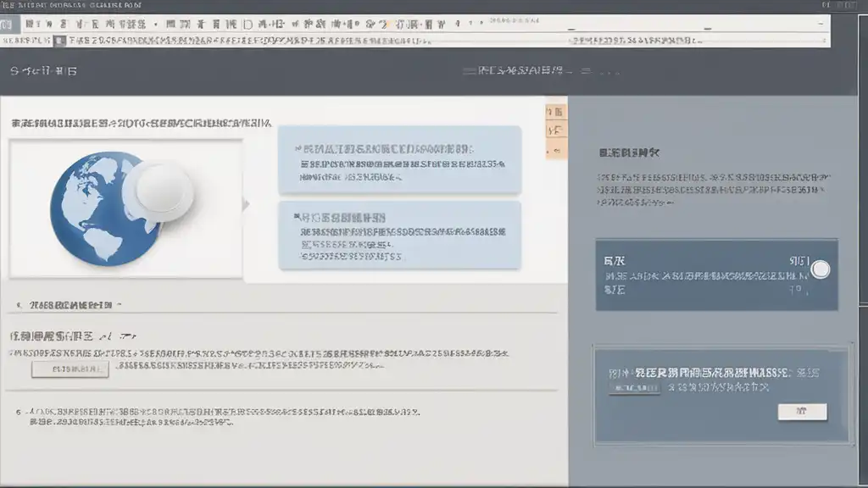Click the gray outlined button in lower-left section
Screen dimensions: 868x488
70,369
